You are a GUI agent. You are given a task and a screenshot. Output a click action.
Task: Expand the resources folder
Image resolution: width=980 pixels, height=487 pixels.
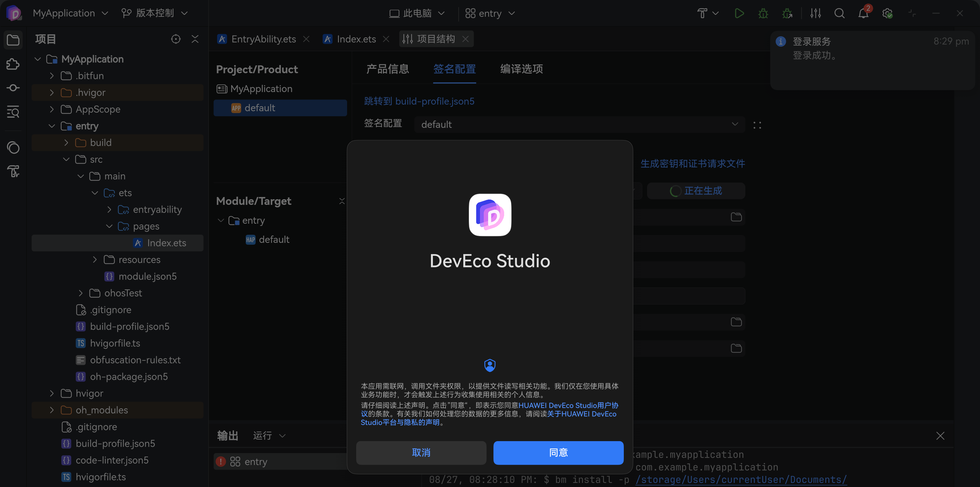tap(95, 260)
